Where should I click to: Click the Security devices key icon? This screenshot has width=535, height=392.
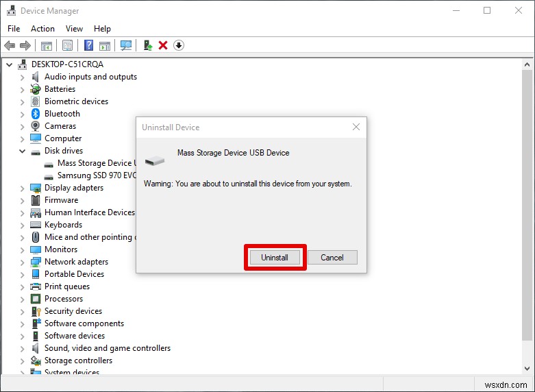point(36,311)
